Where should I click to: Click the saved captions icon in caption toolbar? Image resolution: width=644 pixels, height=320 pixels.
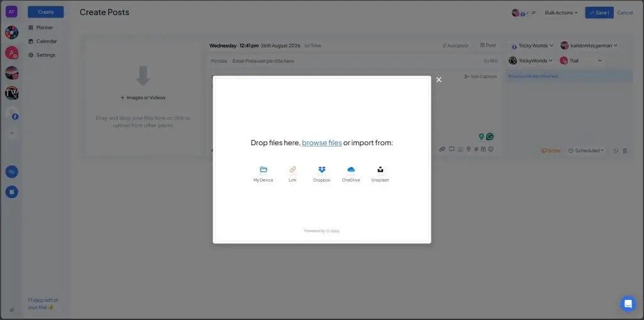click(483, 149)
